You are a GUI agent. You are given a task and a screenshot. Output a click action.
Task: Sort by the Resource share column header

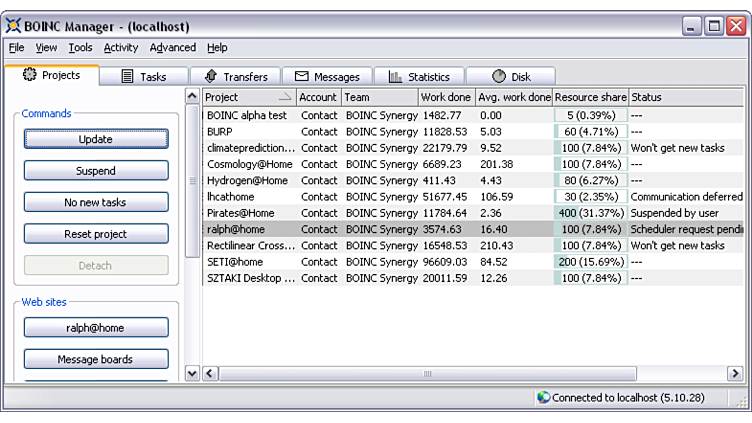tap(590, 97)
